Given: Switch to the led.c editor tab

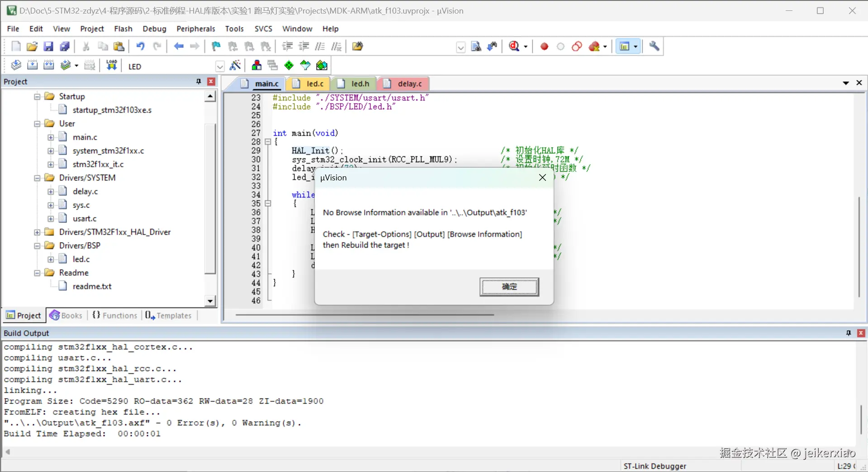Looking at the screenshot, I should click(x=309, y=84).
